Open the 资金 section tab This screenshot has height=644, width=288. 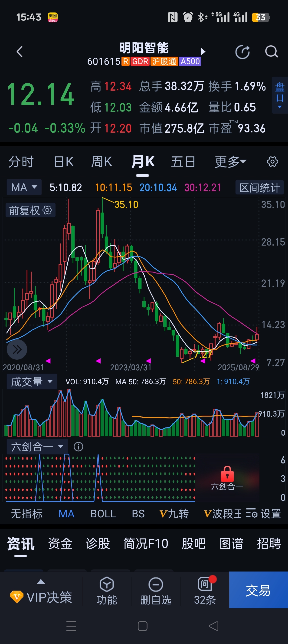click(x=60, y=544)
